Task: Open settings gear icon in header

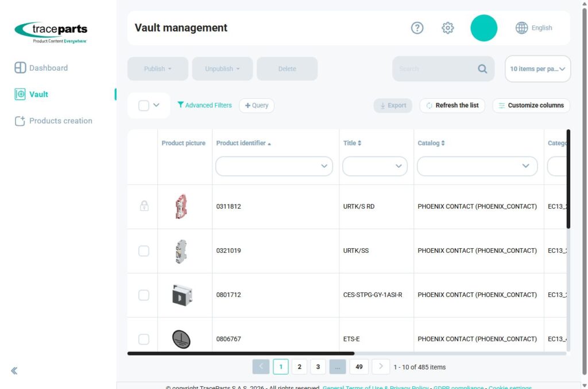Action: (x=447, y=28)
